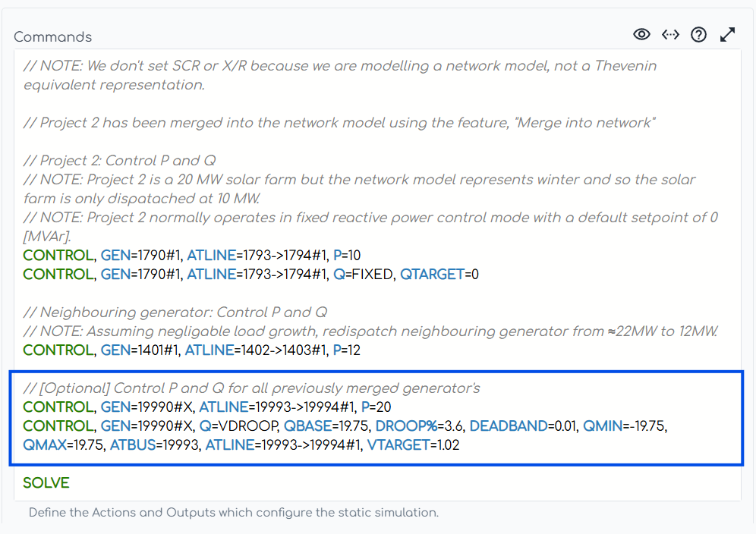Click the DROOP% parameter keyword
The image size is (756, 534).
(411, 426)
